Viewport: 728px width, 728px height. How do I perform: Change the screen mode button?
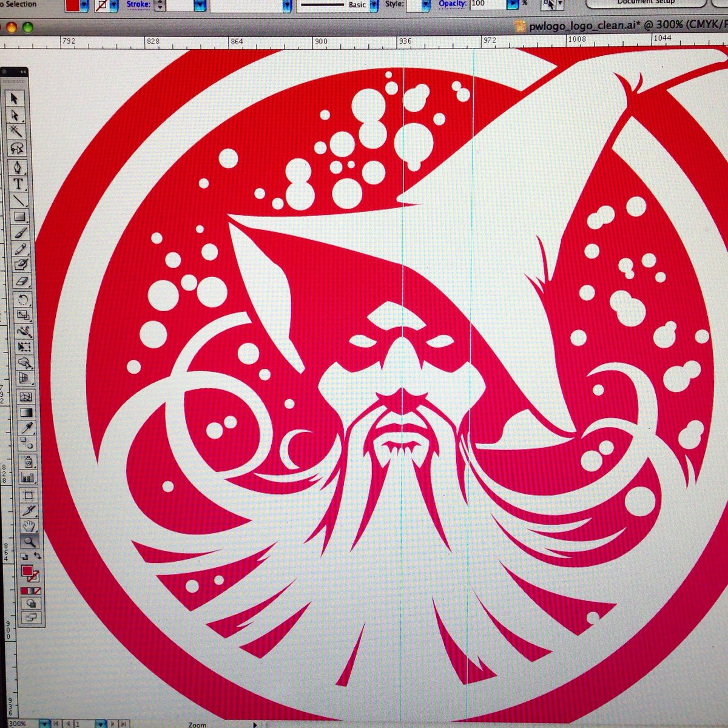(32, 619)
